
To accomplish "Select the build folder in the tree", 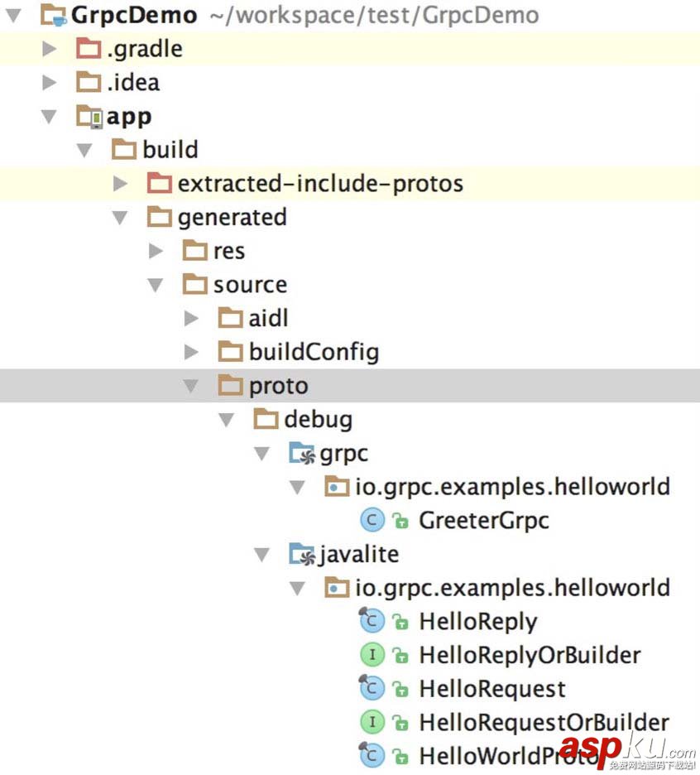I will (170, 150).
